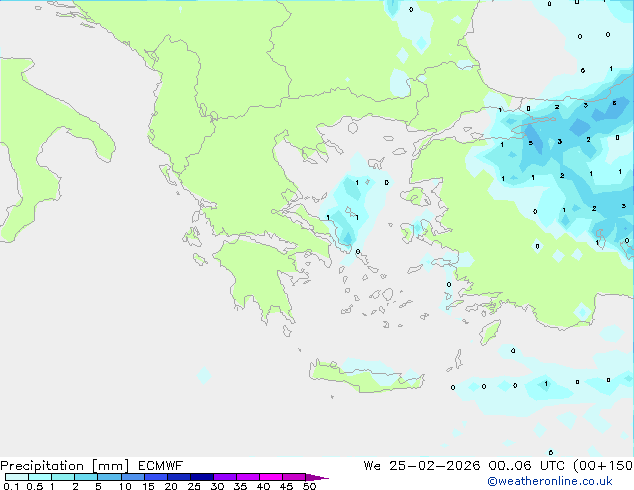Click the 45–50 mm legend swatch
This screenshot has width=634, height=490.
(x=294, y=477)
